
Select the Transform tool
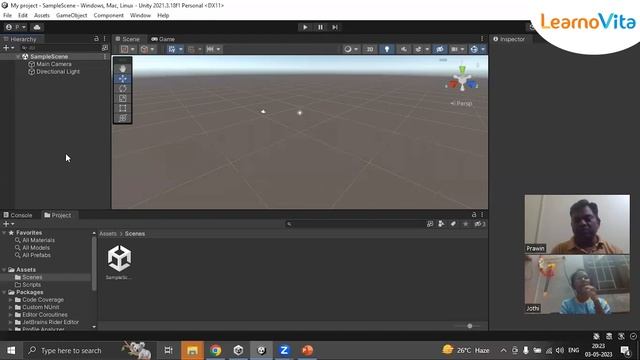pos(122,118)
